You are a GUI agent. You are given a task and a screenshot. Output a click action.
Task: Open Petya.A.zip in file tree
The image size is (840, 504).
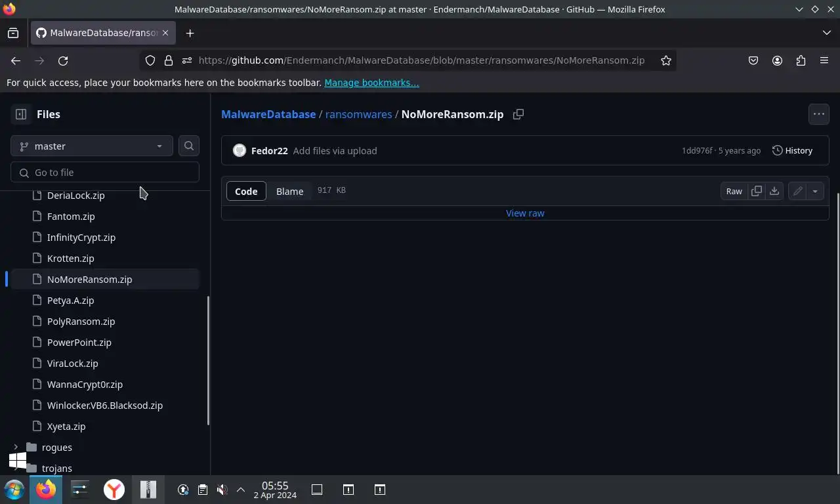tap(71, 301)
